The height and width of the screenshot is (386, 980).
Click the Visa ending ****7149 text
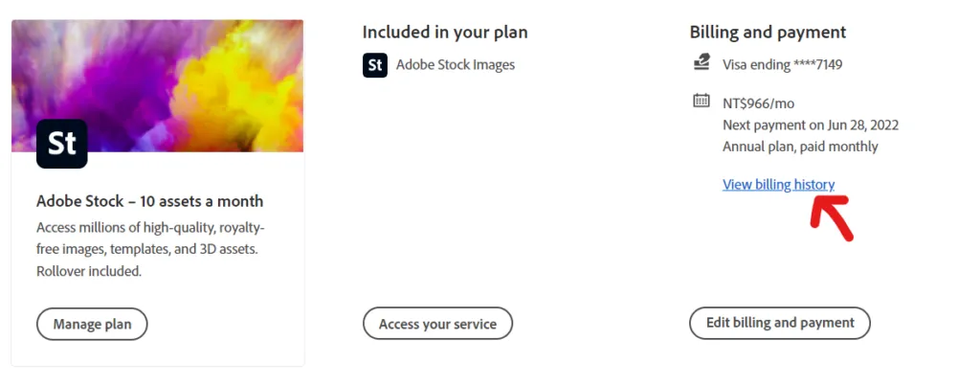(782, 65)
